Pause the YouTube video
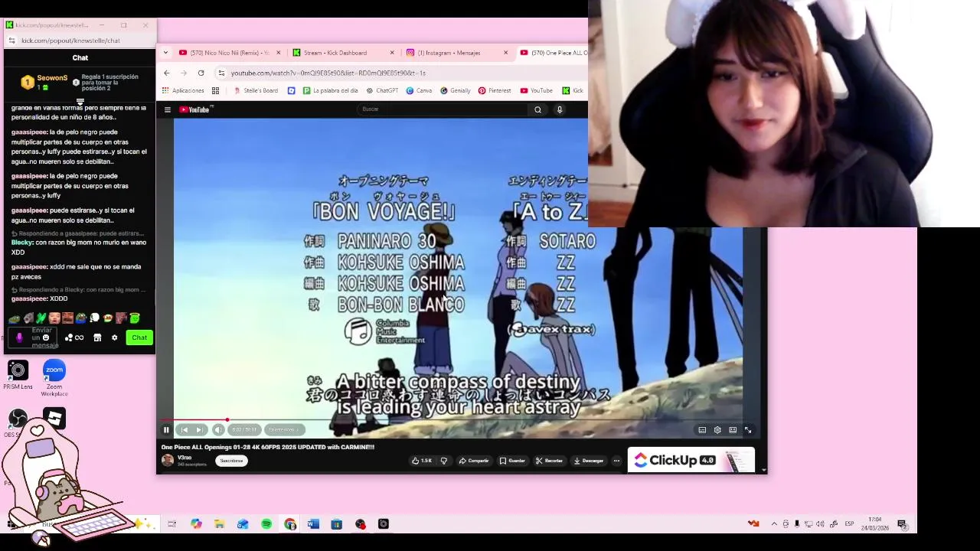 point(166,430)
